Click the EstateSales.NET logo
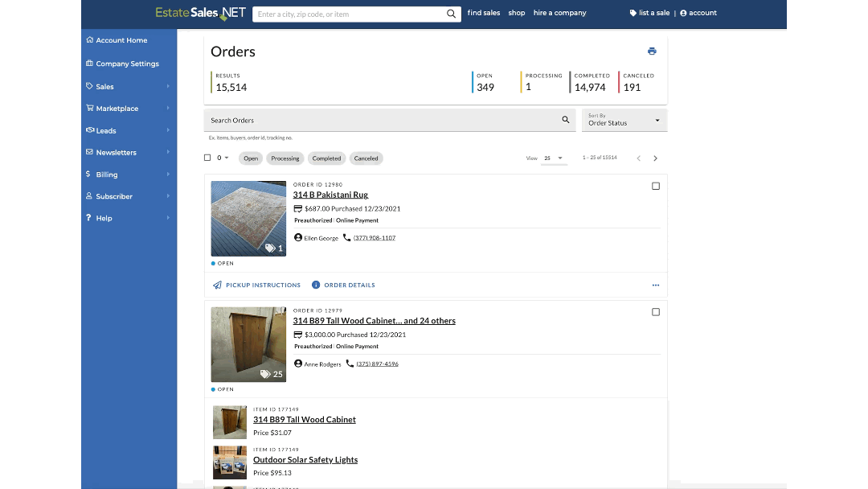 click(x=200, y=14)
